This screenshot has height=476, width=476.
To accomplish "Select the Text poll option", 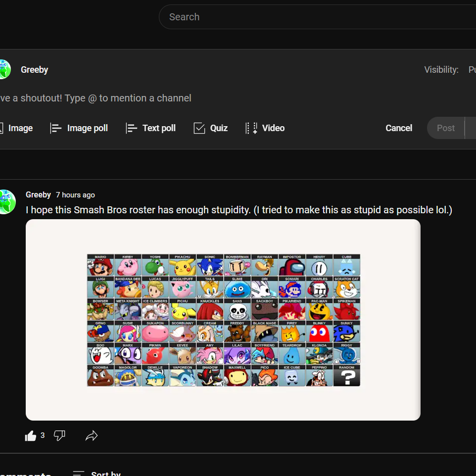I will click(151, 128).
